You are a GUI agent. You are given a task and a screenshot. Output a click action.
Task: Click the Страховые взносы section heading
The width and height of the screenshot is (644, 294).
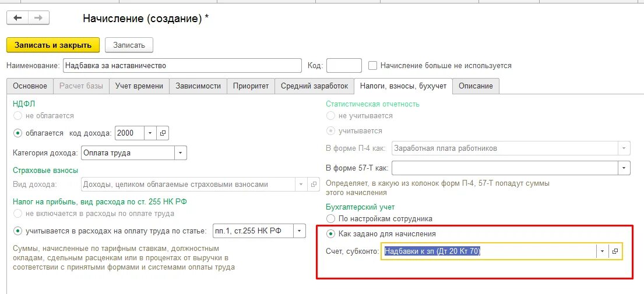pos(45,170)
